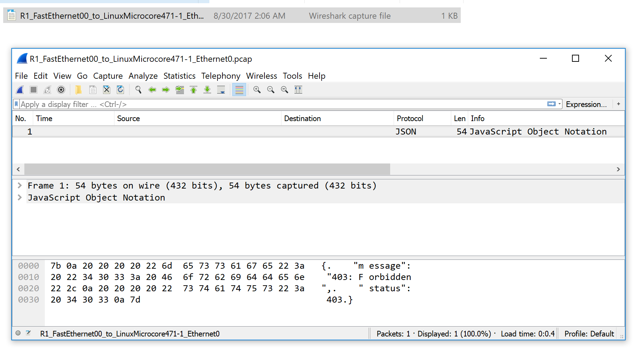Image resolution: width=644 pixels, height=358 pixels.
Task: Select packet 1 JSON row
Action: pyautogui.click(x=318, y=132)
